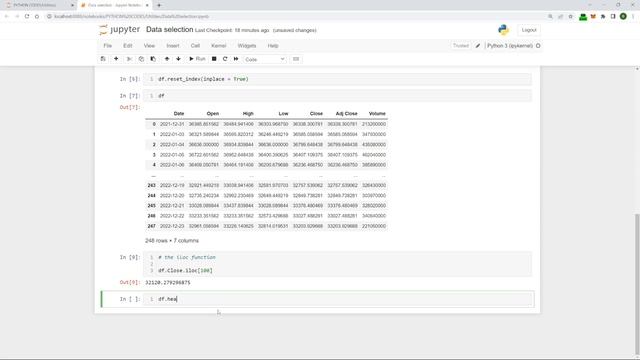The width and height of the screenshot is (640, 360).
Task: Save and checkpoint the notebook
Action: pos(103,59)
